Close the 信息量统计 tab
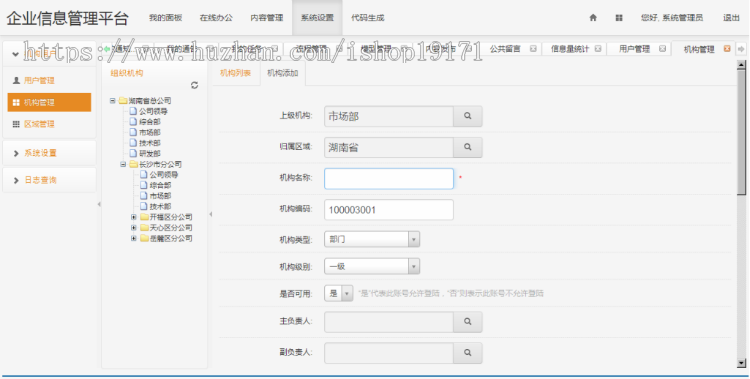This screenshot has height=379, width=750. pyautogui.click(x=598, y=49)
